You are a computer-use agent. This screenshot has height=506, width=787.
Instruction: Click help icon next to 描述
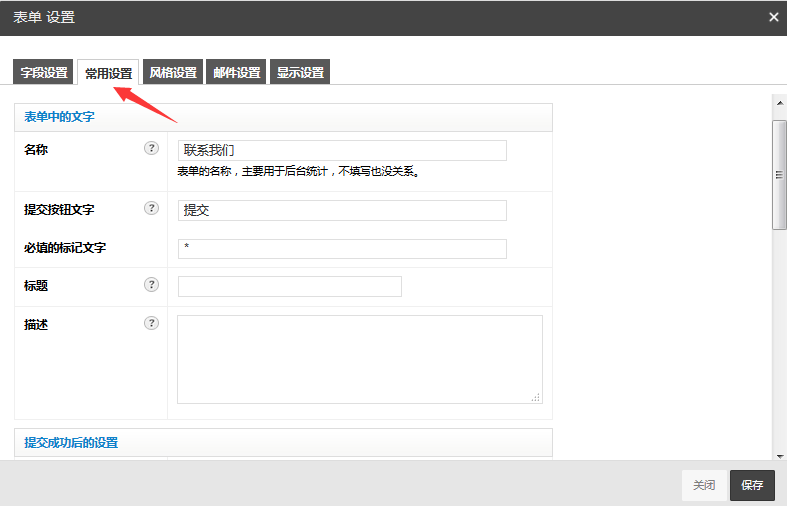pos(151,323)
